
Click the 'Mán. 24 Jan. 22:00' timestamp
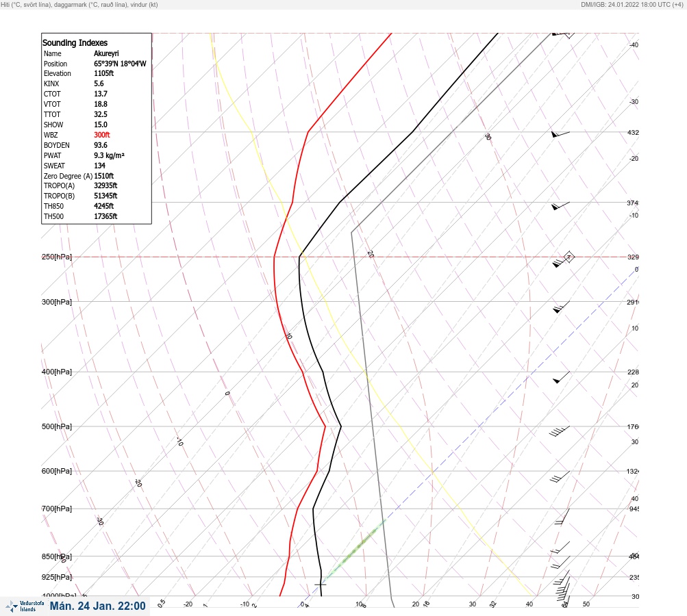click(x=97, y=606)
